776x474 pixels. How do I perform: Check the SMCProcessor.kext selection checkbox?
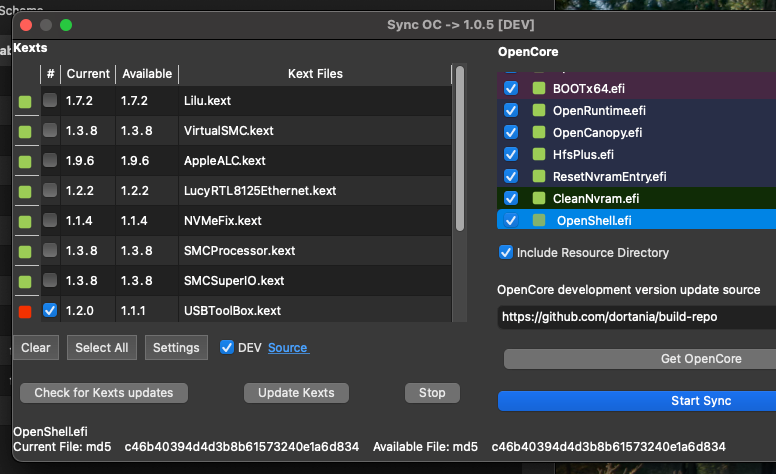pos(50,250)
